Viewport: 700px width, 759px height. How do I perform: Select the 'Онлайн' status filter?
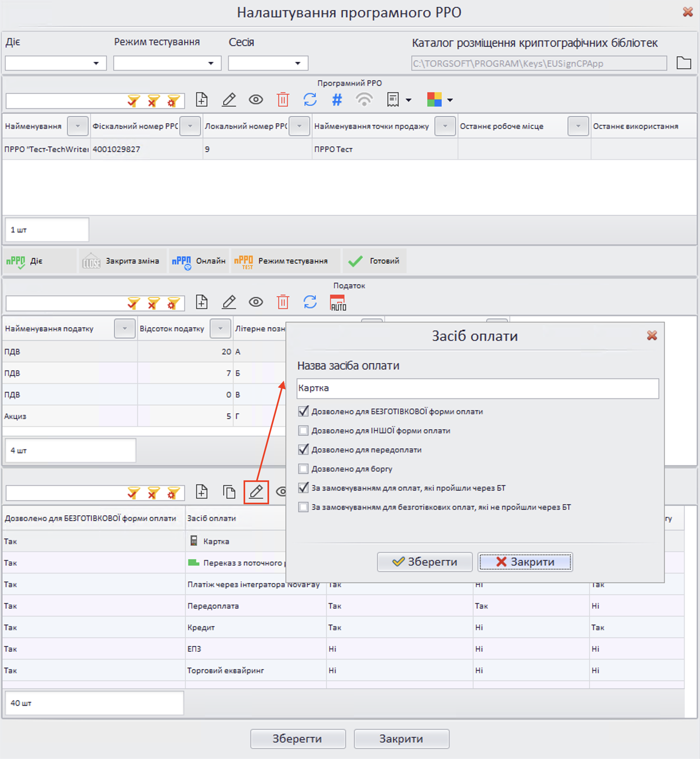point(199,261)
